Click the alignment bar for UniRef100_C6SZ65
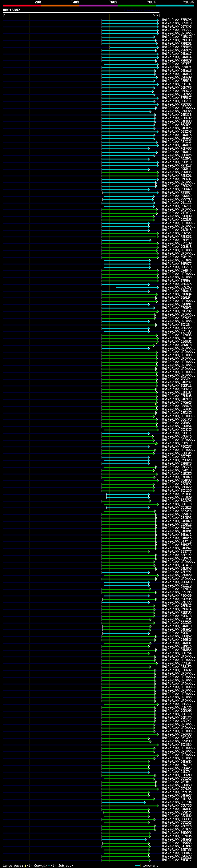This screenshot has width=197, height=868. [137, 287]
